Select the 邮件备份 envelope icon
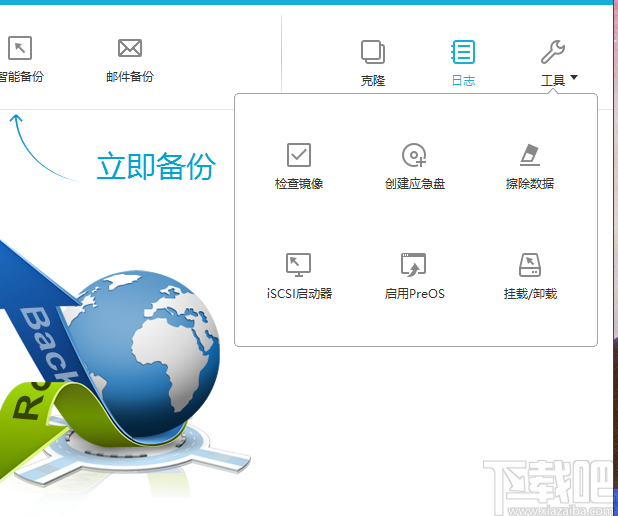 click(130, 48)
